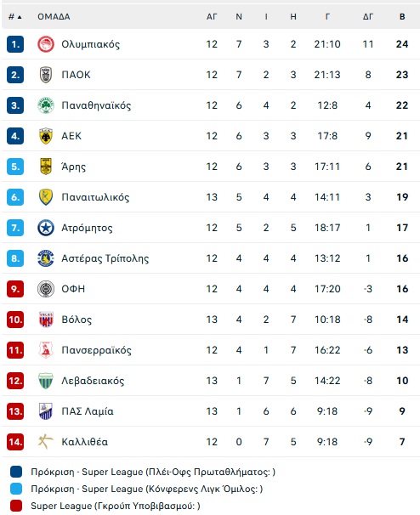Open the Άρης team crest

pos(46,167)
